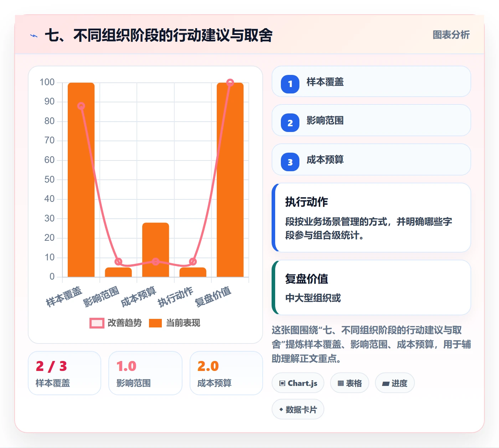Click the 100 y-axis value
The width and height of the screenshot is (499, 448).
47,82
